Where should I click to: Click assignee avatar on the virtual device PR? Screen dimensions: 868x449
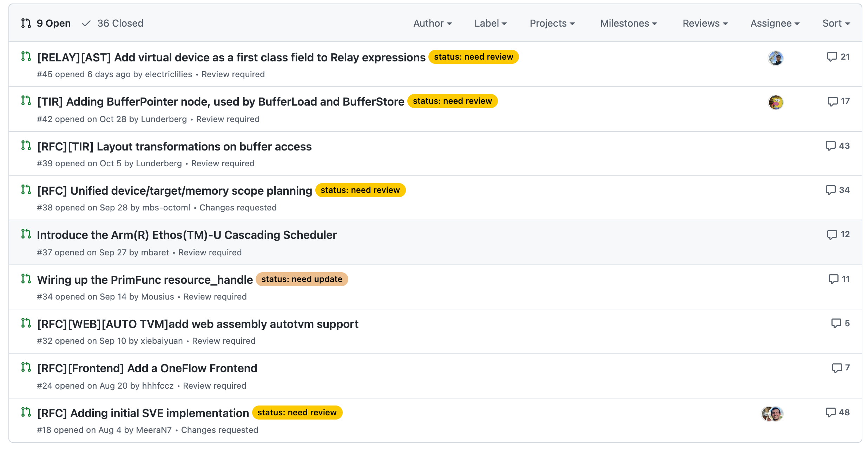click(775, 58)
